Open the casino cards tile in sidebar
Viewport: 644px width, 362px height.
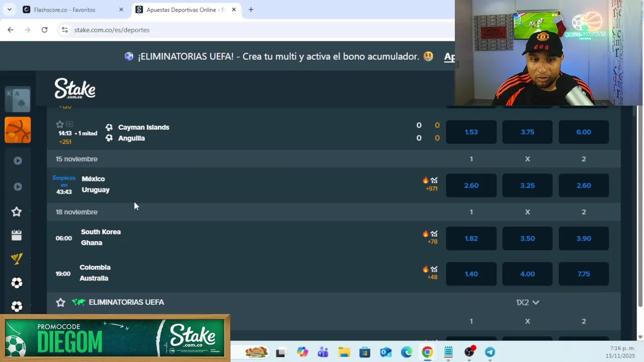coord(18,99)
